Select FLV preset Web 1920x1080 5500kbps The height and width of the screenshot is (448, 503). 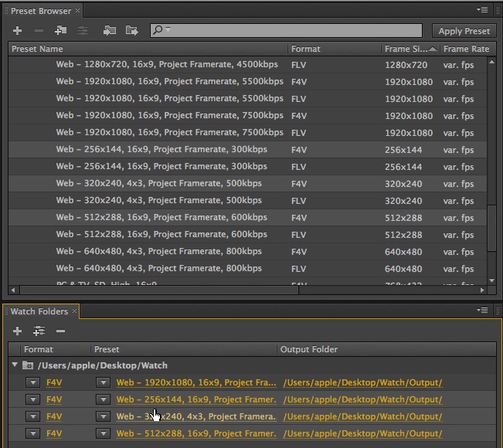(x=247, y=99)
